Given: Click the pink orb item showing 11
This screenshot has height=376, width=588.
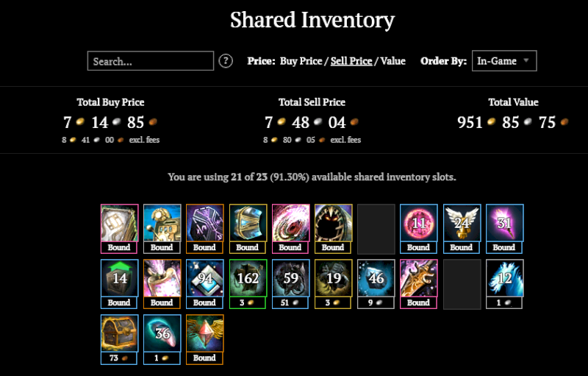Looking at the screenshot, I should coord(419,223).
